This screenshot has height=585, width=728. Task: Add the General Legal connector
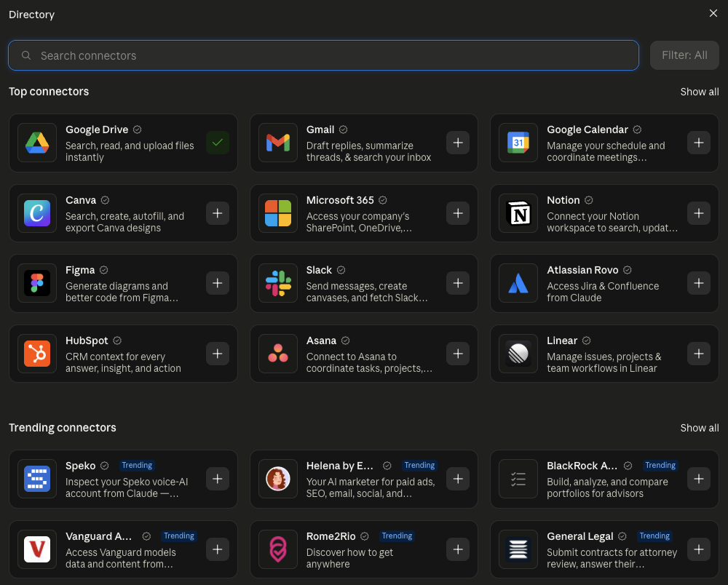699,549
